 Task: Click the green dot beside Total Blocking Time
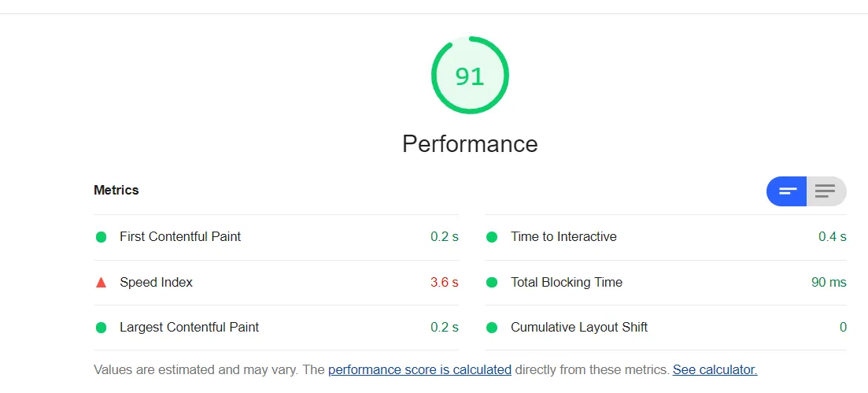pyautogui.click(x=492, y=282)
